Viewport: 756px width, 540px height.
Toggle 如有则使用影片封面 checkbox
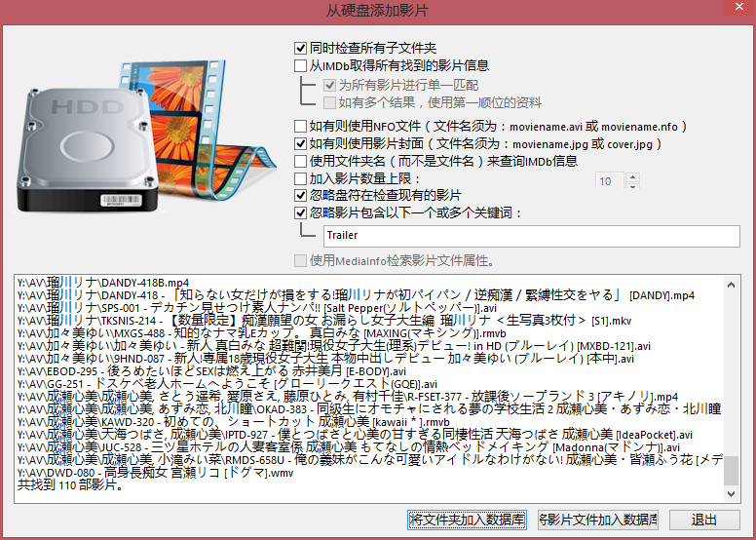[x=301, y=144]
